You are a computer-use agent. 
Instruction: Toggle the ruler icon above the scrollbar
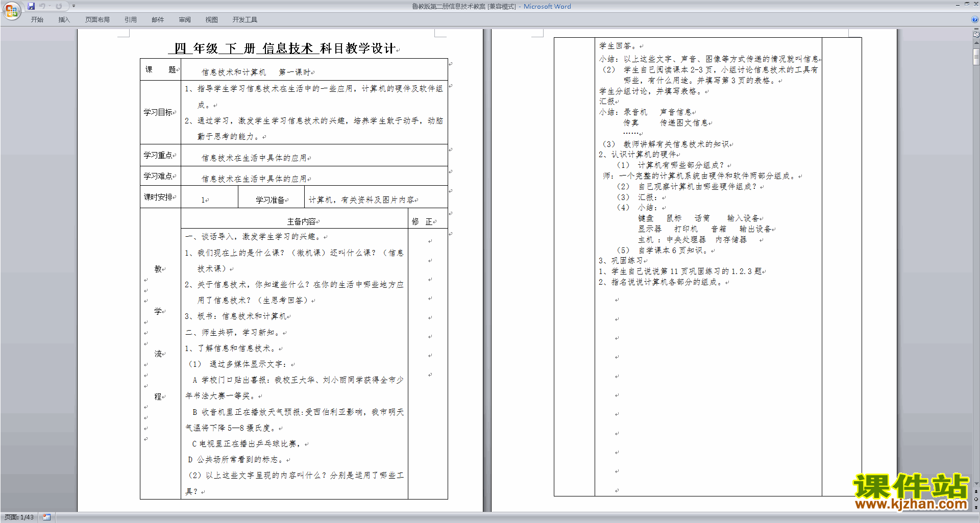pyautogui.click(x=976, y=35)
